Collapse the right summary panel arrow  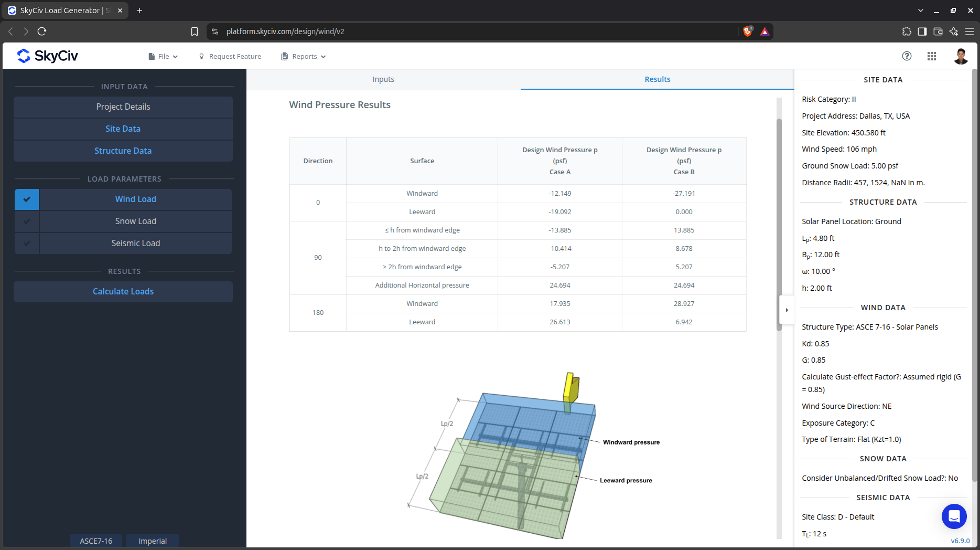[787, 310]
